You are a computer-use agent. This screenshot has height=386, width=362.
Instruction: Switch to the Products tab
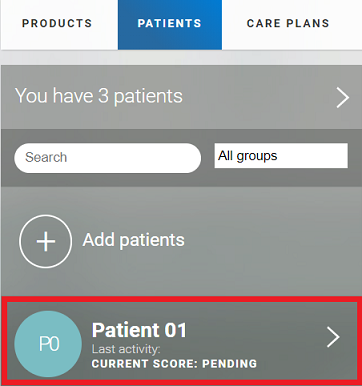tap(57, 25)
